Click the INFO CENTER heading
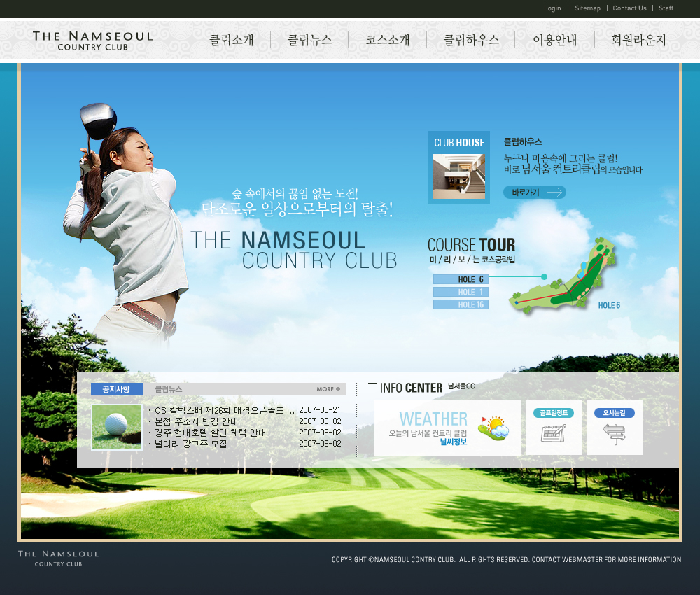This screenshot has height=595, width=700. click(411, 388)
